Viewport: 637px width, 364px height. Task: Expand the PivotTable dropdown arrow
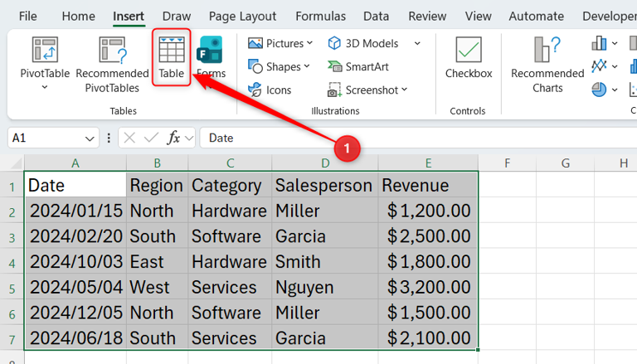coord(45,87)
